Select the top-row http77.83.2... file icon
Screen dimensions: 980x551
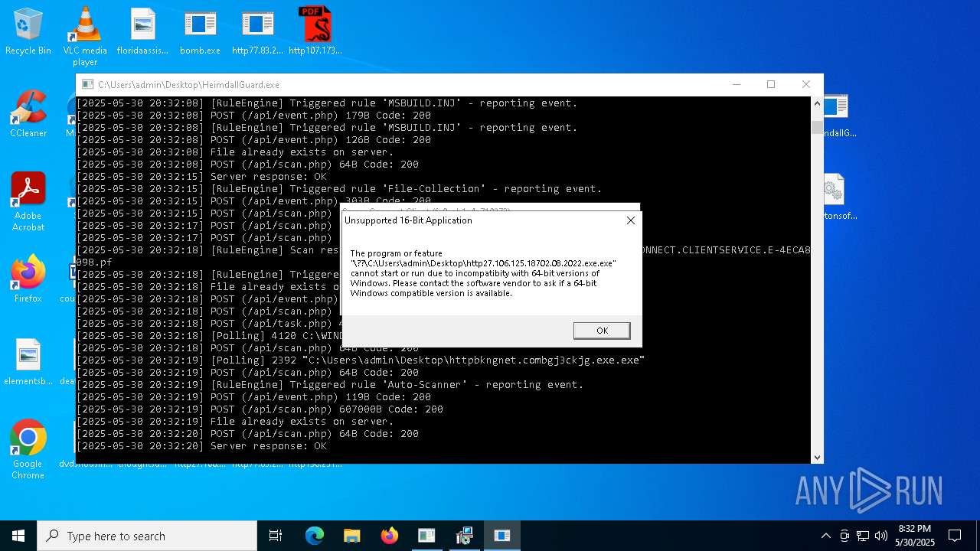pos(257,32)
